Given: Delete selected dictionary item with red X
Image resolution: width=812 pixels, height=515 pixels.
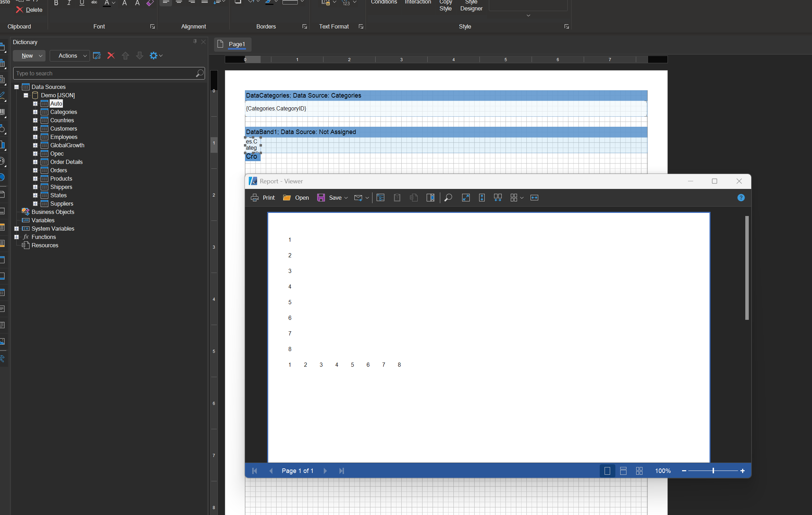Looking at the screenshot, I should [x=111, y=56].
